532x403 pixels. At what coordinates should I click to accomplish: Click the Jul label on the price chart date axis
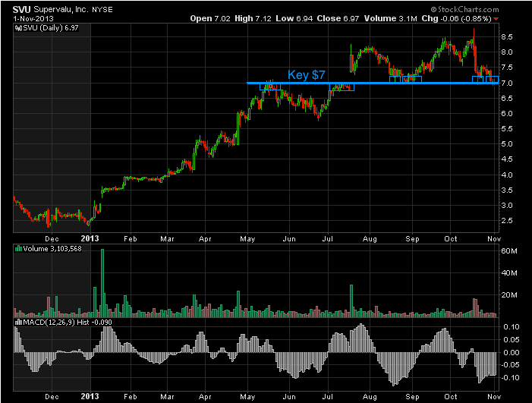328,239
